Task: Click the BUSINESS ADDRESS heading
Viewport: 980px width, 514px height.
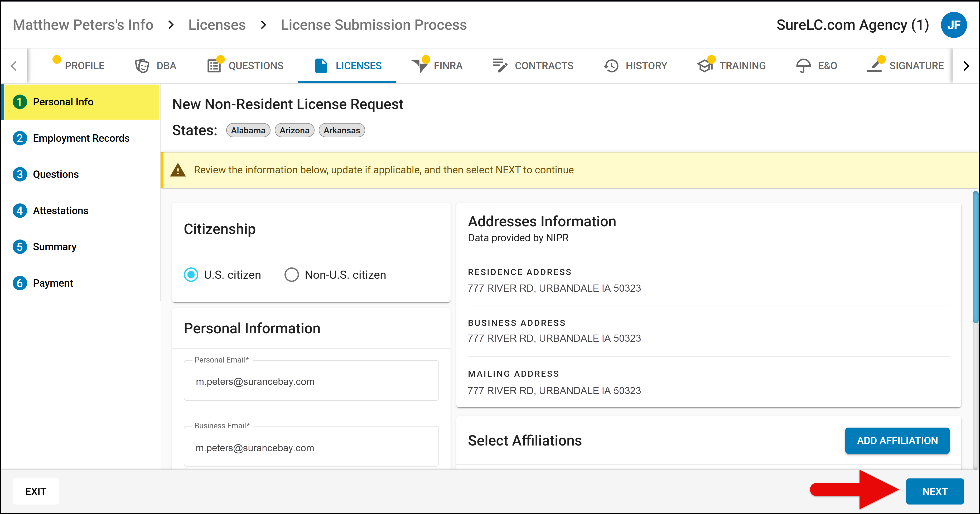Action: (x=517, y=323)
